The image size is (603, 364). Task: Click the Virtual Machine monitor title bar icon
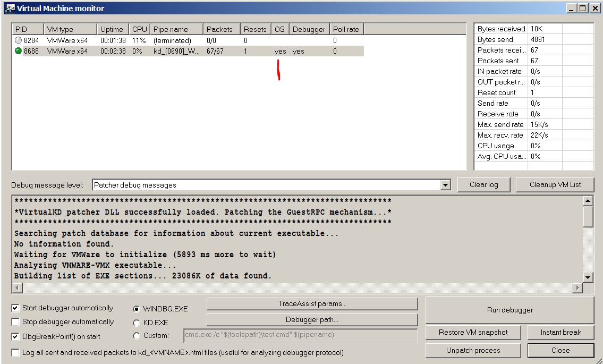[x=10, y=8]
